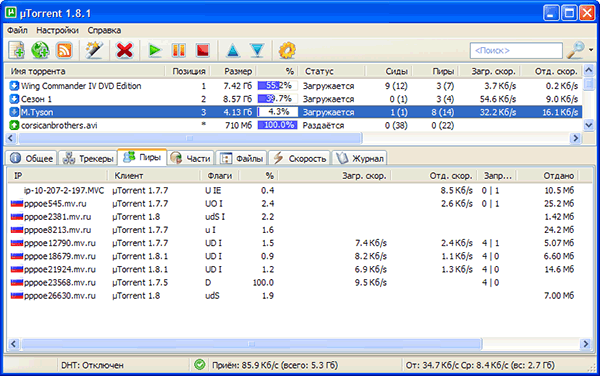Open the Настройки menu
Viewport: 600px width, 376px height.
(x=57, y=30)
